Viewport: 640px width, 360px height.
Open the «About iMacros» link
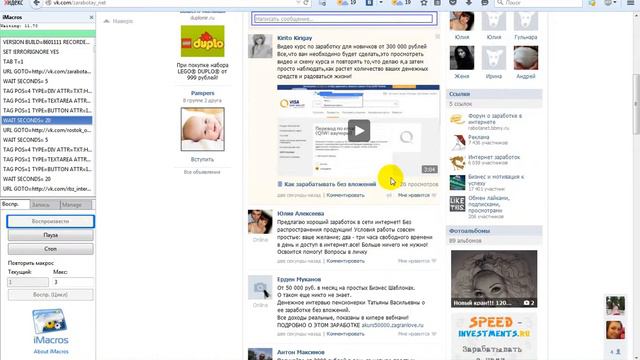point(51,351)
